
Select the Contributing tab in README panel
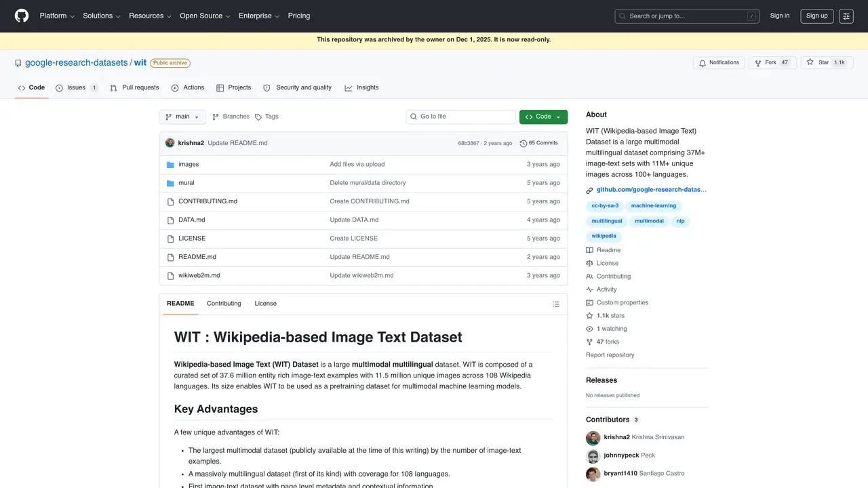[224, 304]
